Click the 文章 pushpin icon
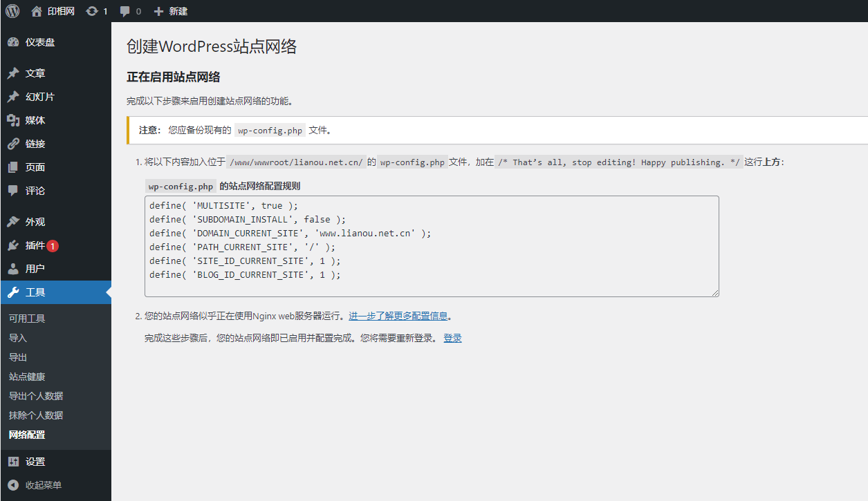Image resolution: width=868 pixels, height=501 pixels. point(13,73)
